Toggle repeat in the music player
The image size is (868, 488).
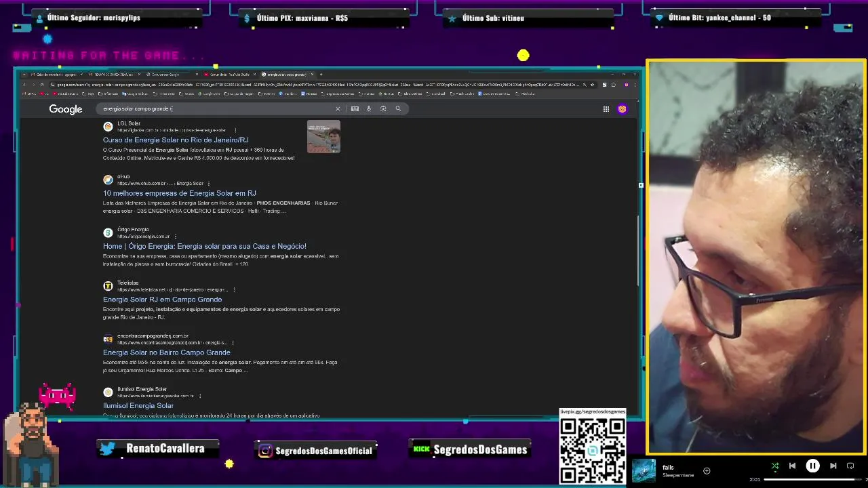point(850,466)
